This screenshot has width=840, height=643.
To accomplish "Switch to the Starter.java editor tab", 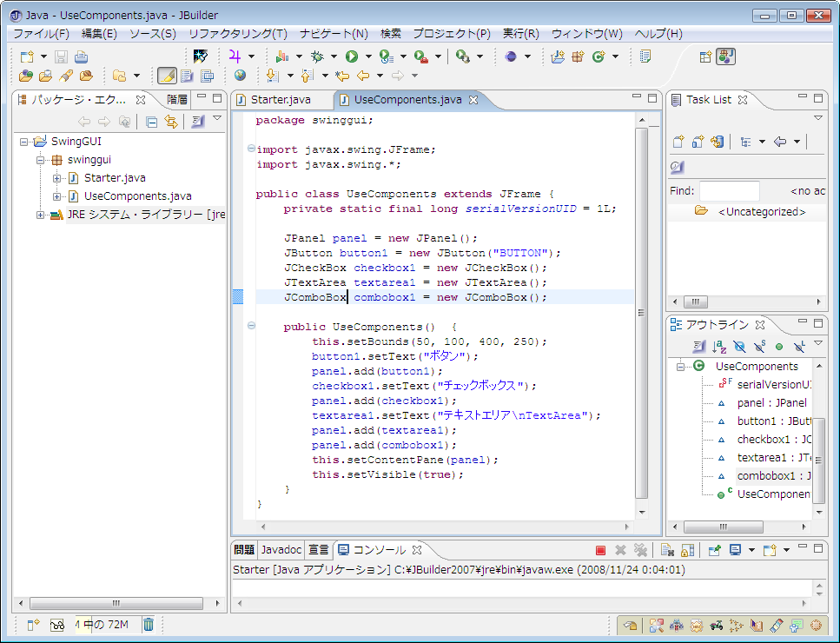I will click(x=280, y=100).
